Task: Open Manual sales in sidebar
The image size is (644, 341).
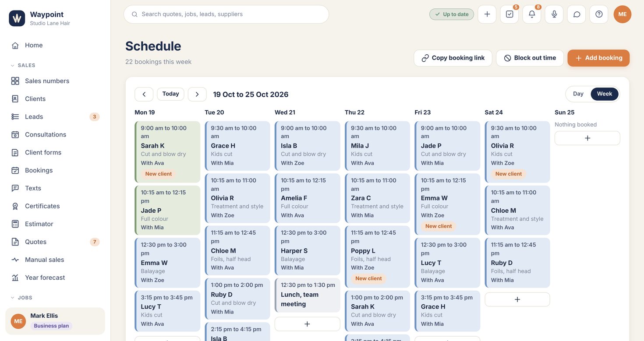Action: coord(55,260)
